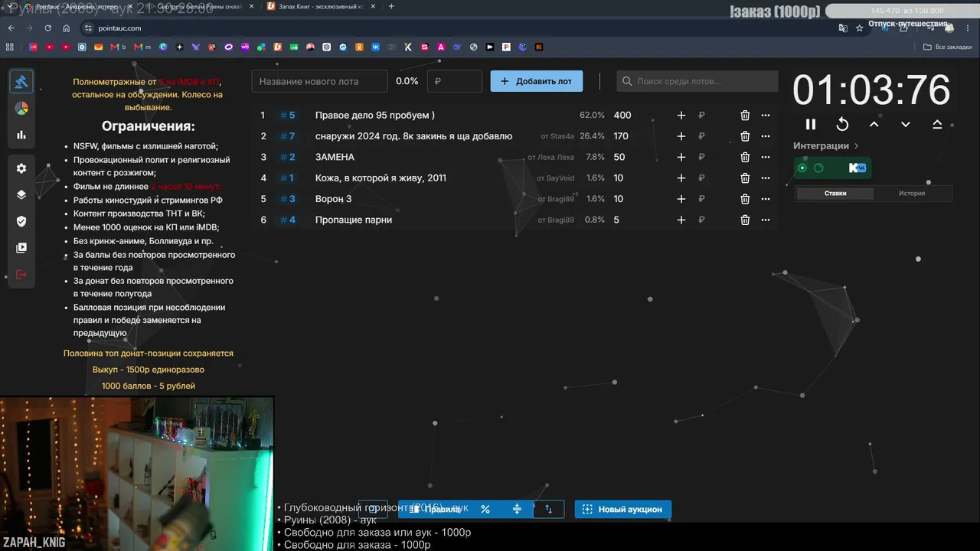The height and width of the screenshot is (551, 980).
Task: Open the wheel pie-chart icon in the sidebar
Action: click(21, 108)
